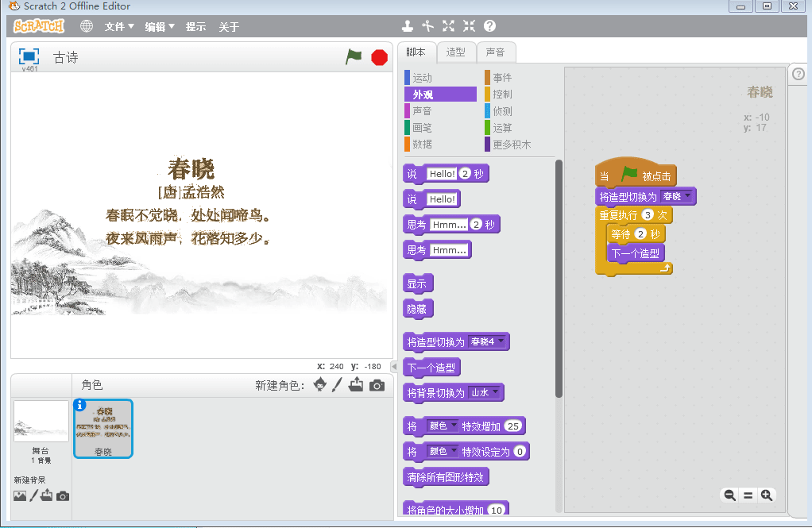Click the green flag to start
812x528 pixels.
click(354, 57)
